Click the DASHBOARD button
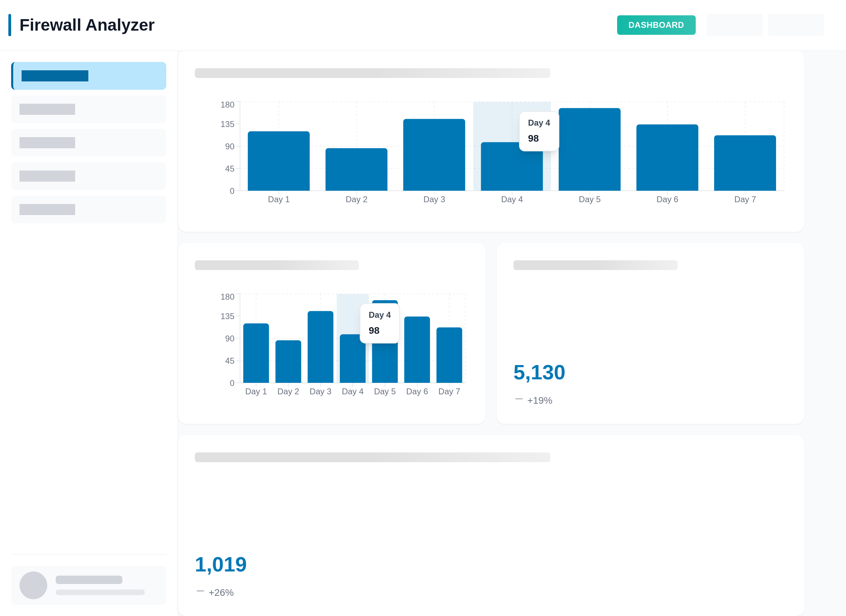This screenshot has height=616, width=846. (x=656, y=25)
